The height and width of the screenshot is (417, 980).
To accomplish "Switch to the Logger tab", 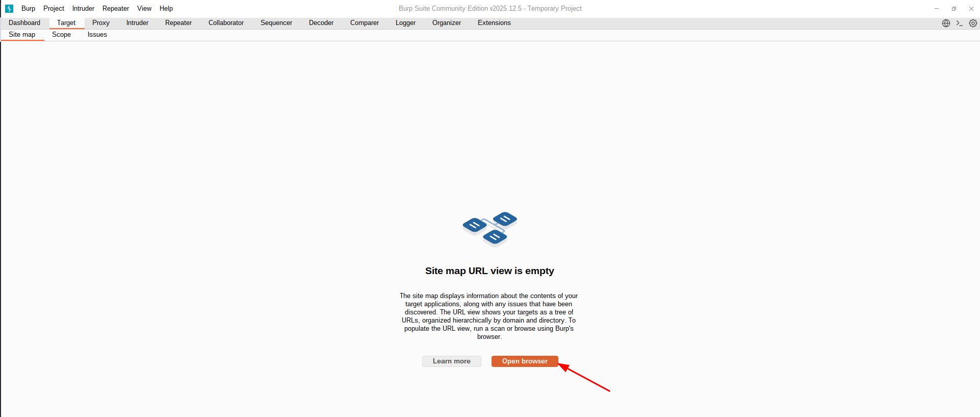I will coord(405,23).
